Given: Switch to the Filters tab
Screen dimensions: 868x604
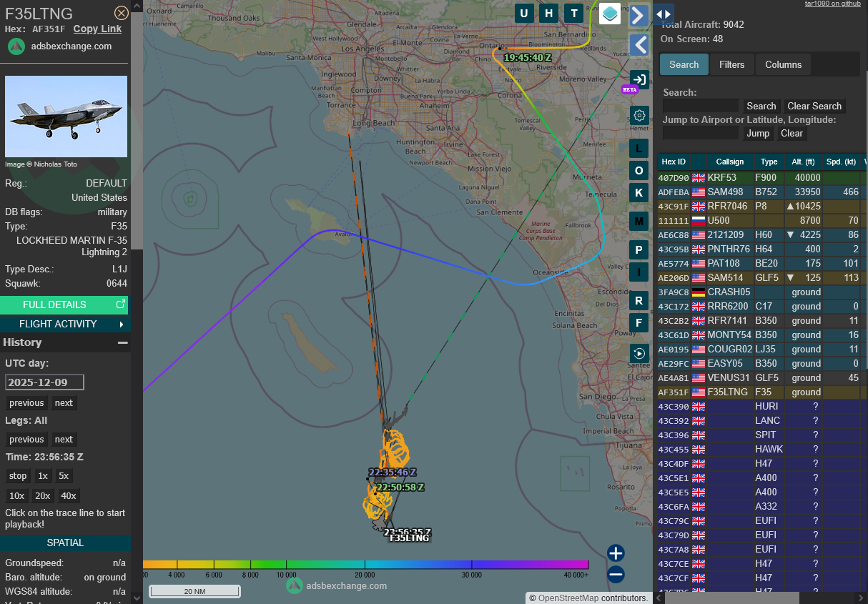Looking at the screenshot, I should 731,64.
